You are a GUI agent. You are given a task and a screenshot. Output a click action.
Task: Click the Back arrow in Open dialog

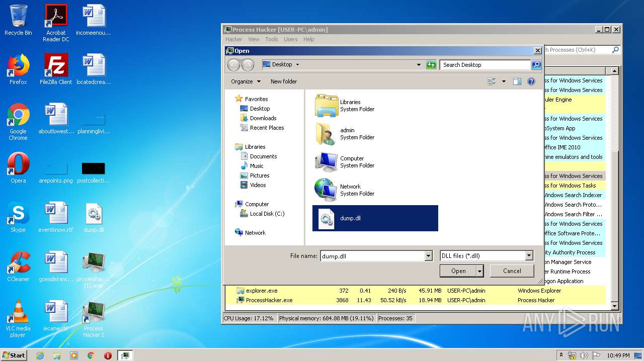click(x=233, y=64)
